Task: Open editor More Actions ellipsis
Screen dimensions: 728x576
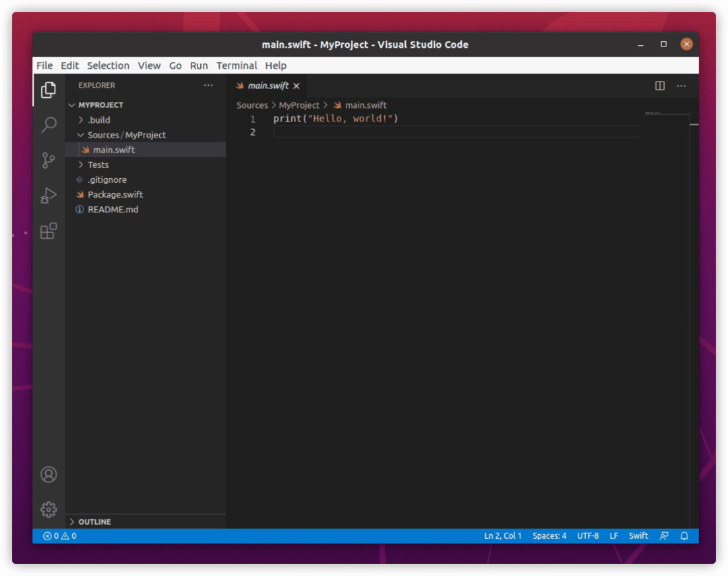Action: [x=681, y=86]
